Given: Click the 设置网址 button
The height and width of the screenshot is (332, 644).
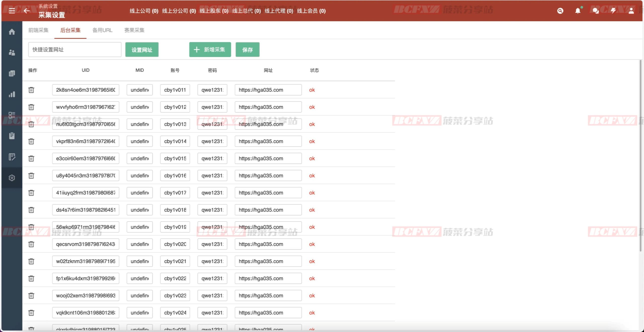Looking at the screenshot, I should coord(142,50).
